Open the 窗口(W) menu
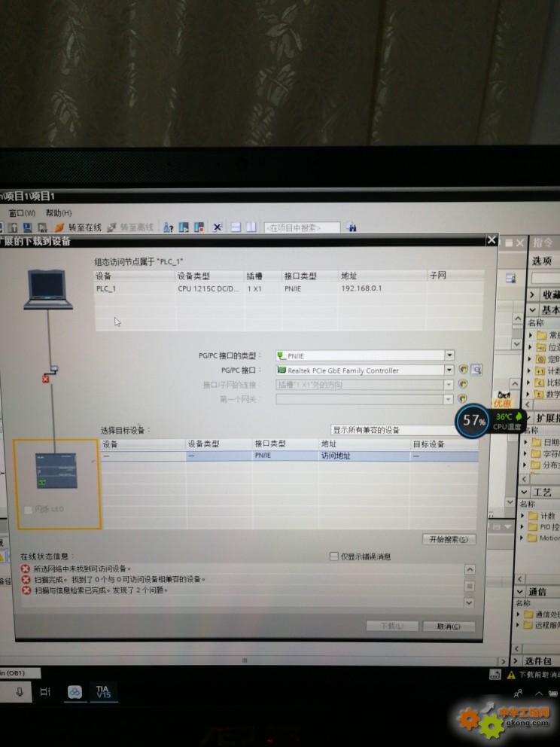The width and height of the screenshot is (560, 747). coord(22,212)
